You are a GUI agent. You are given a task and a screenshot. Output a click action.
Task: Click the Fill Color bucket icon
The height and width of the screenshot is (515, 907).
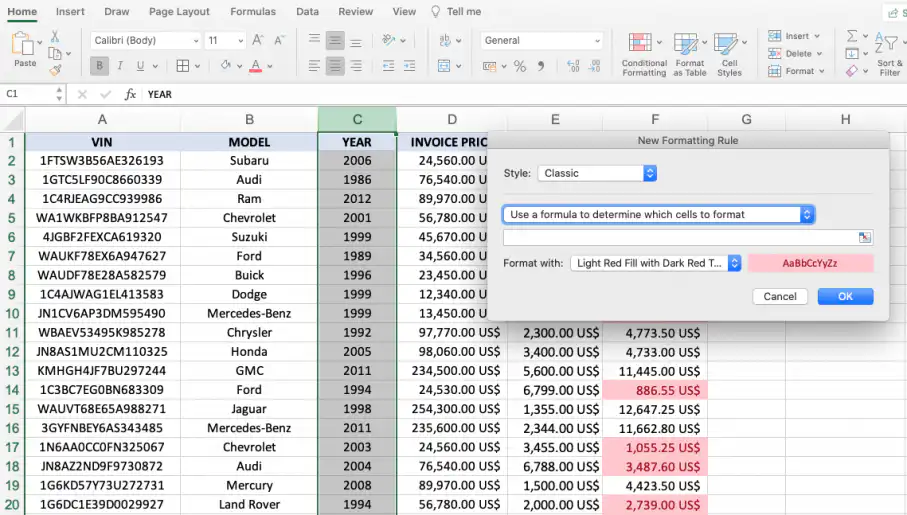coord(226,65)
